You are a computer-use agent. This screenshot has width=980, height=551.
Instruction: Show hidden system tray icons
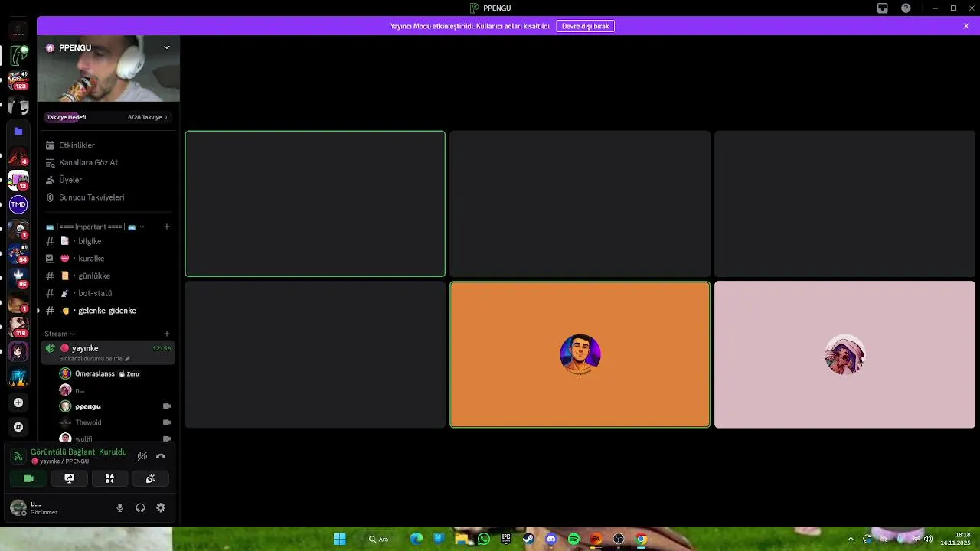[x=850, y=539]
